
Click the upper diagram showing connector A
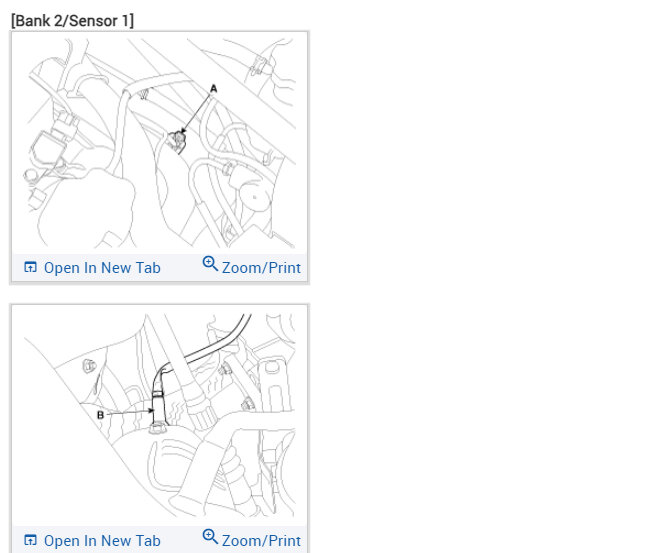(x=160, y=143)
